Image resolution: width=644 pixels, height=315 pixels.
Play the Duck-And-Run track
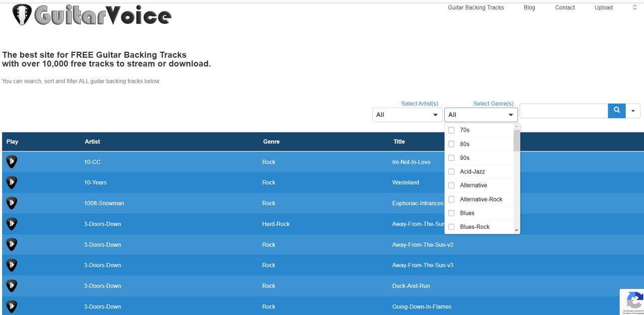click(x=12, y=286)
